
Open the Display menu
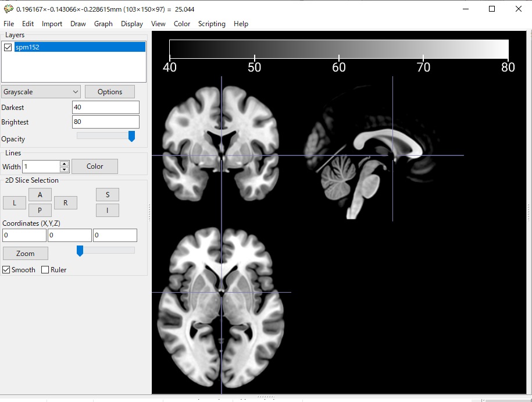(x=132, y=24)
